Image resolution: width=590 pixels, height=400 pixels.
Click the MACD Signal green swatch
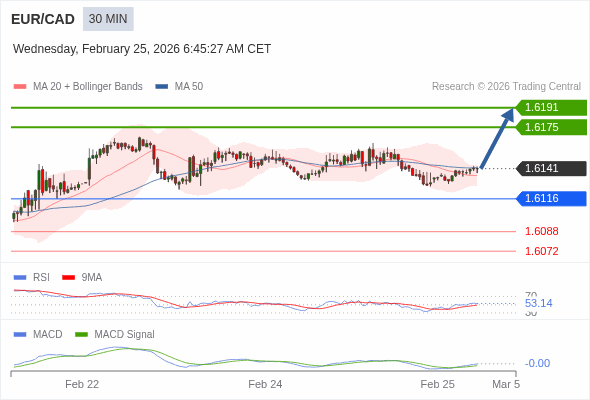(x=81, y=335)
